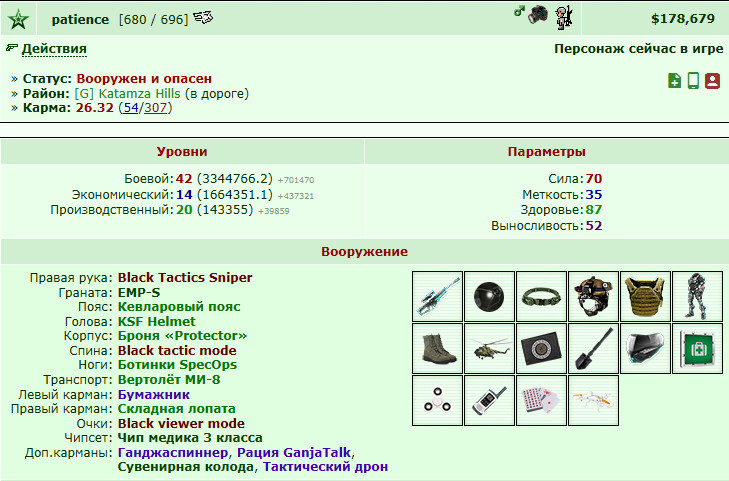Open the Black viewer mode visor thumbnail

pyautogui.click(x=645, y=349)
